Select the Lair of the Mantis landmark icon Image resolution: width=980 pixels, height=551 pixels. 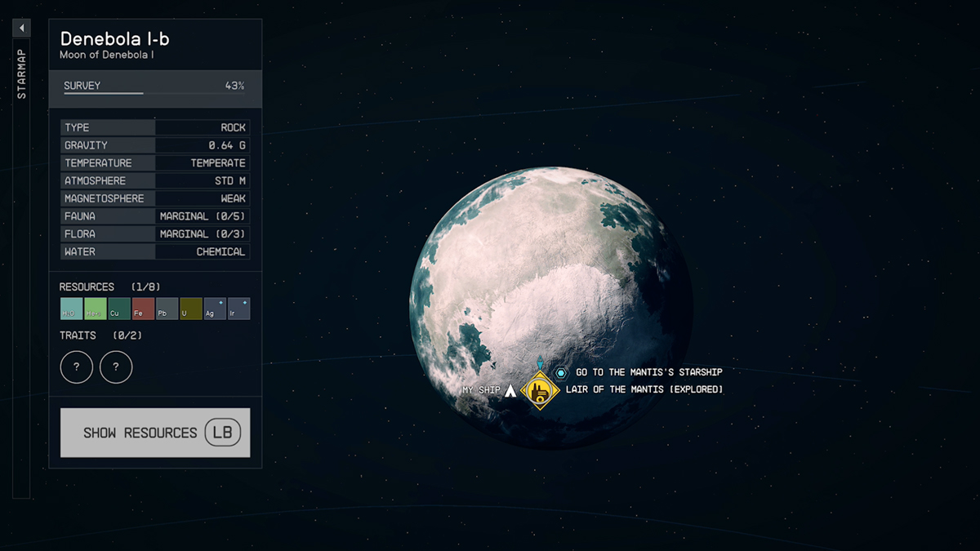click(x=539, y=390)
